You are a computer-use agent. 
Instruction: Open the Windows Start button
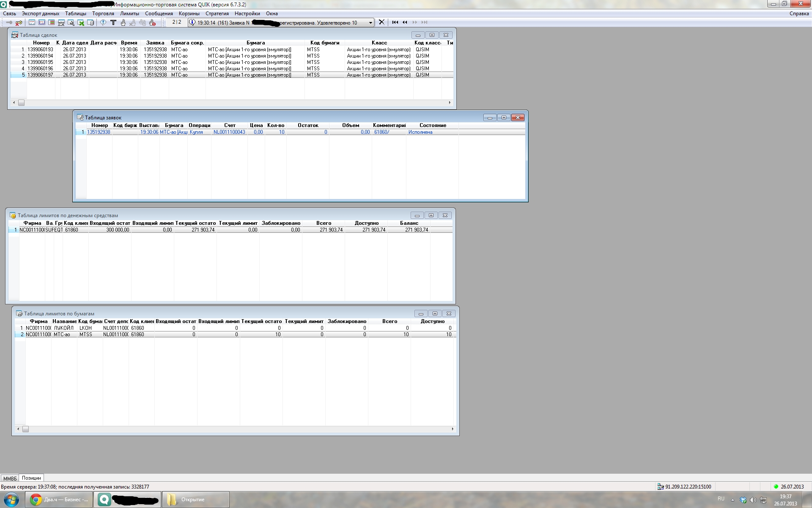(x=11, y=500)
